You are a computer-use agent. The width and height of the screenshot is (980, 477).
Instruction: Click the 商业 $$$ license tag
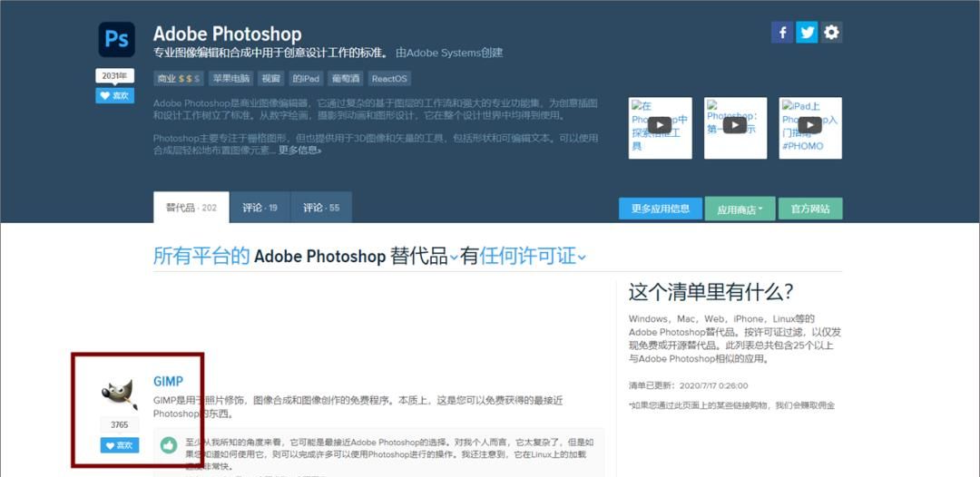pos(179,79)
